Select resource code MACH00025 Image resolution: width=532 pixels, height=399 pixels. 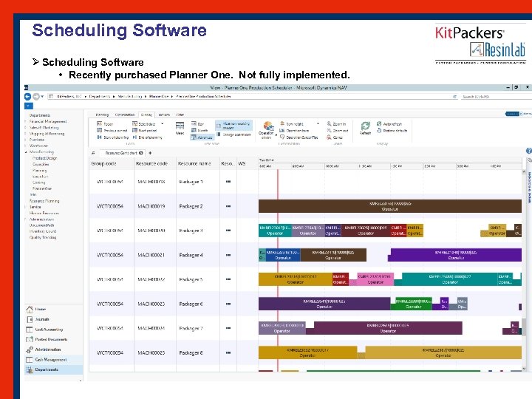click(x=151, y=353)
